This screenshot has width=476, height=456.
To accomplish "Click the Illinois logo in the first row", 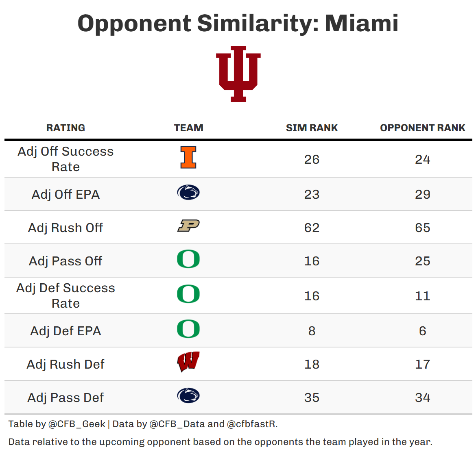I will 188,157.
